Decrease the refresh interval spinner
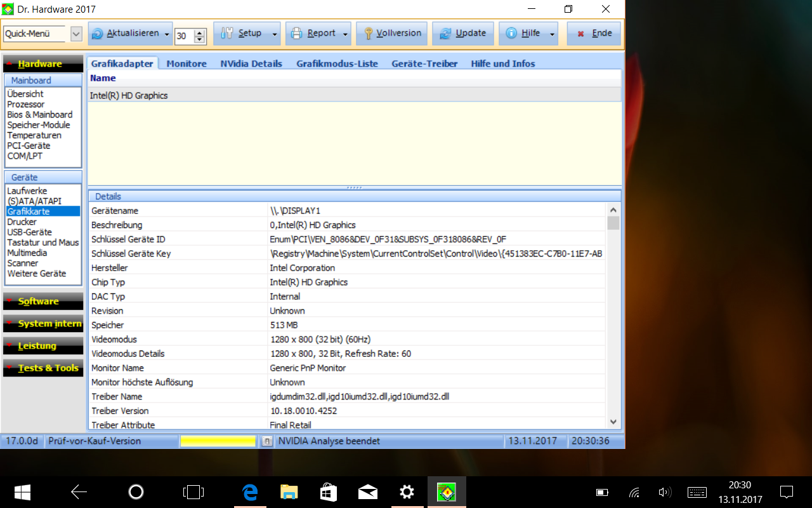Image resolution: width=812 pixels, height=508 pixels. [200, 39]
